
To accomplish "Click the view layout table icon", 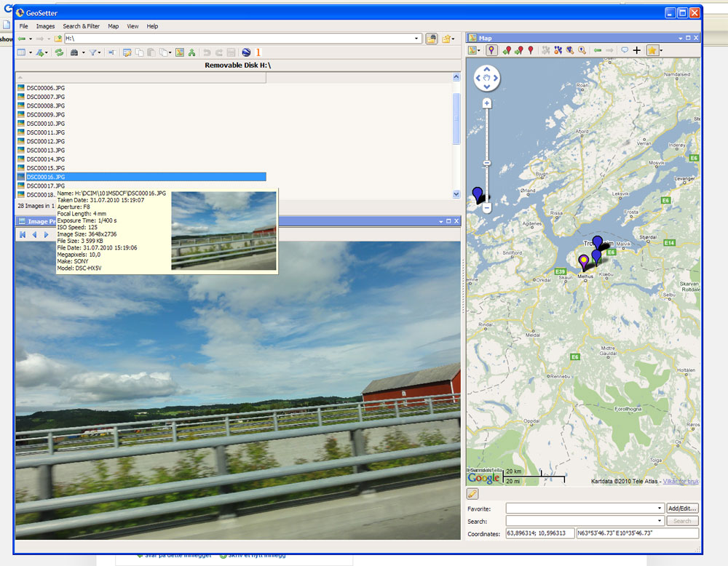I will [x=21, y=52].
